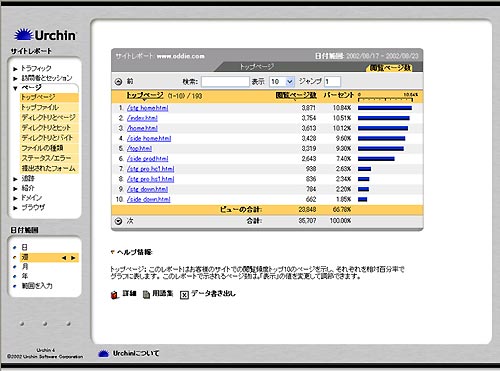The height and width of the screenshot is (371, 500).
Task: Go to next week with right arrow
Action: coord(73,258)
